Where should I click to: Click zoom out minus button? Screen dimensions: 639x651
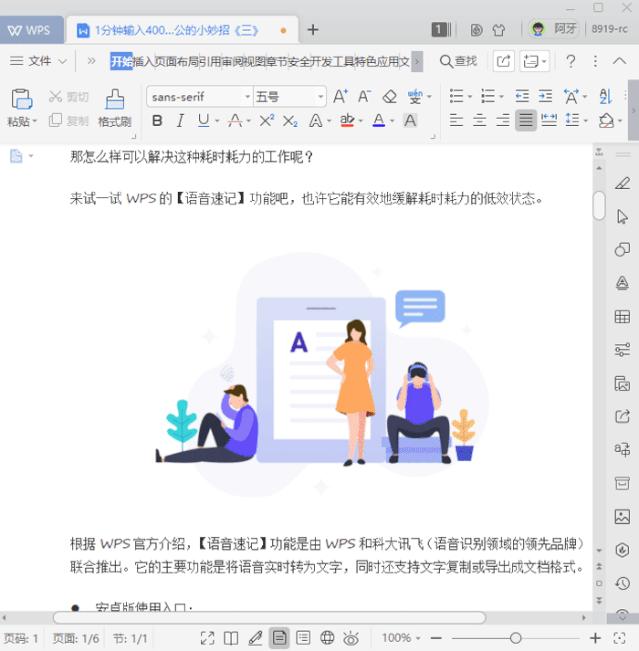coord(436,638)
